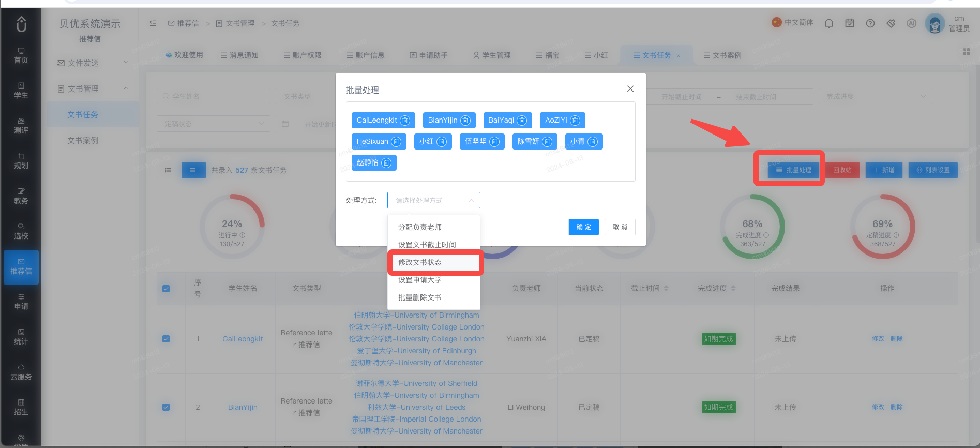Delete the 赵静怡 tag with trash icon
Viewport: 980px width, 448px height.
(386, 163)
